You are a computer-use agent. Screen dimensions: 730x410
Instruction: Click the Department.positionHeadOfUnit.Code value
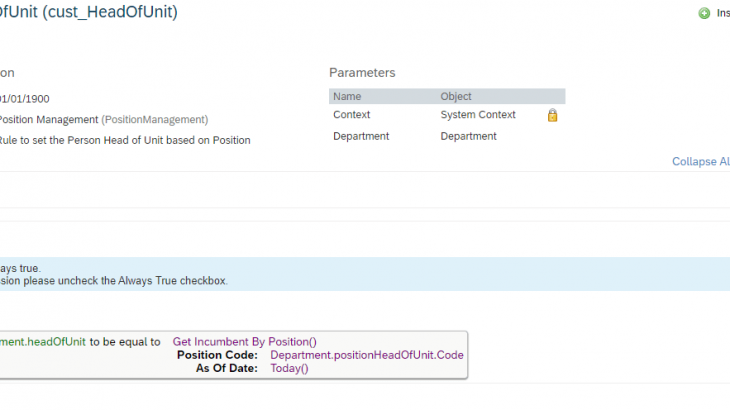(x=367, y=355)
